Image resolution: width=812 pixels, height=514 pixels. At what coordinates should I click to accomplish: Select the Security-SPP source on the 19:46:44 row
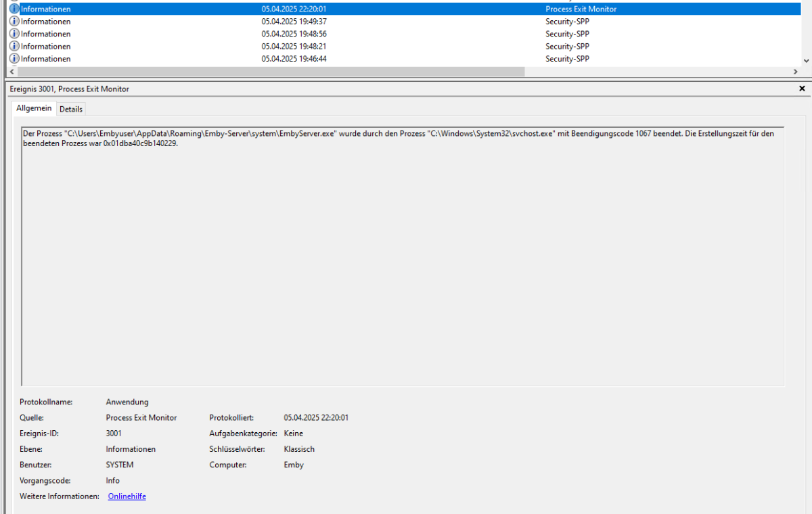point(567,59)
